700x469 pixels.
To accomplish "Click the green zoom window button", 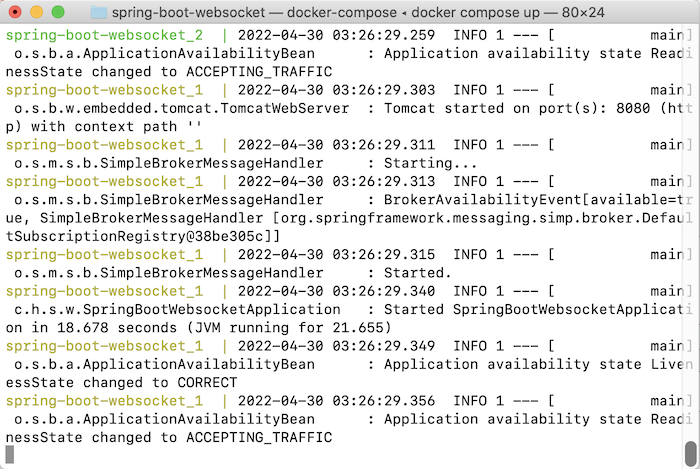I will point(58,12).
